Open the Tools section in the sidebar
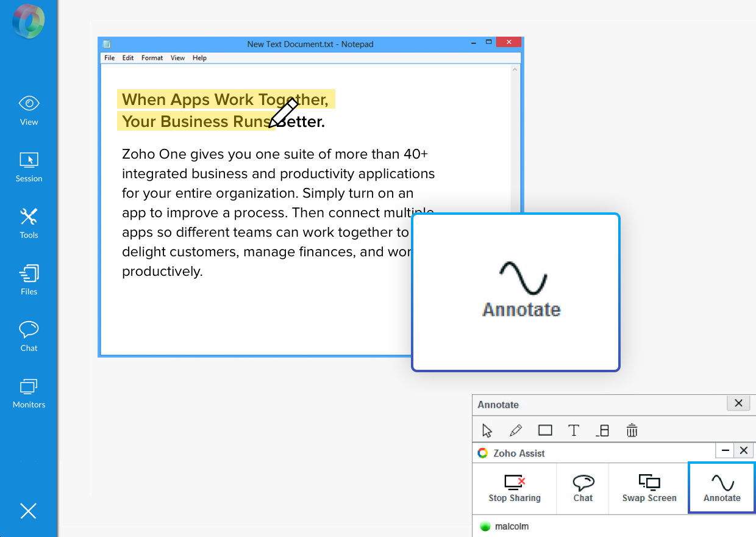This screenshot has width=756, height=537. (x=29, y=223)
